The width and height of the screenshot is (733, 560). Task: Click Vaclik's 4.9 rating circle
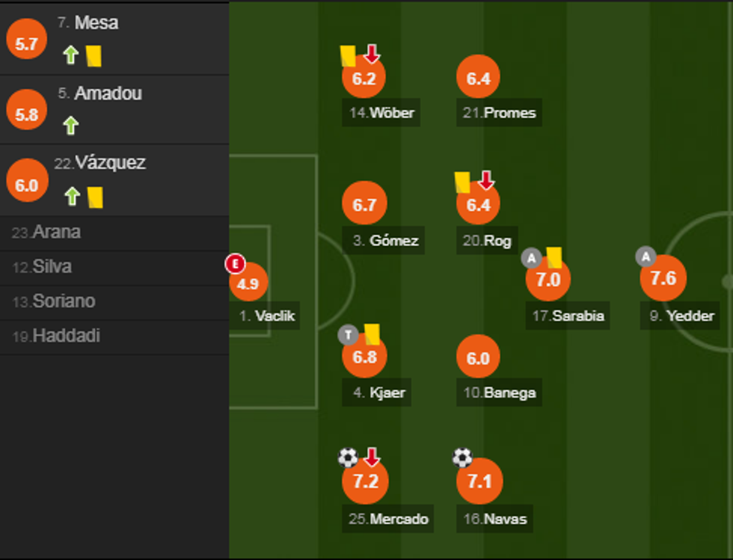pyautogui.click(x=249, y=283)
